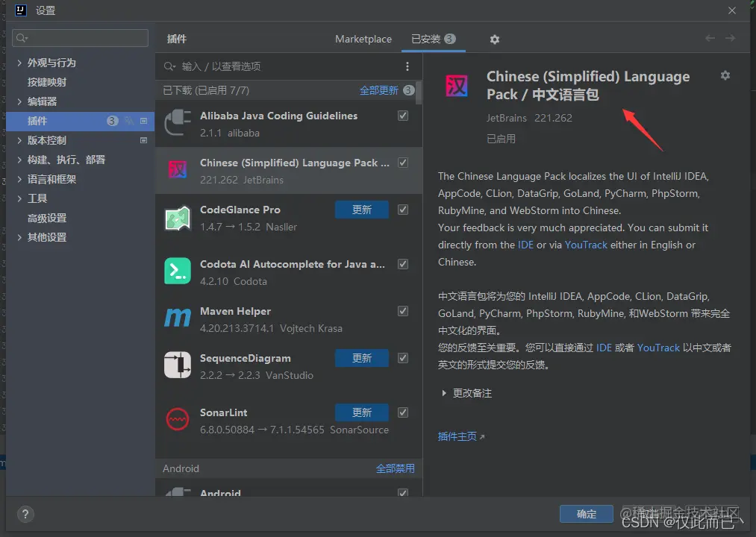The width and height of the screenshot is (756, 537).
Task: Close the settings dialog
Action: click(732, 10)
